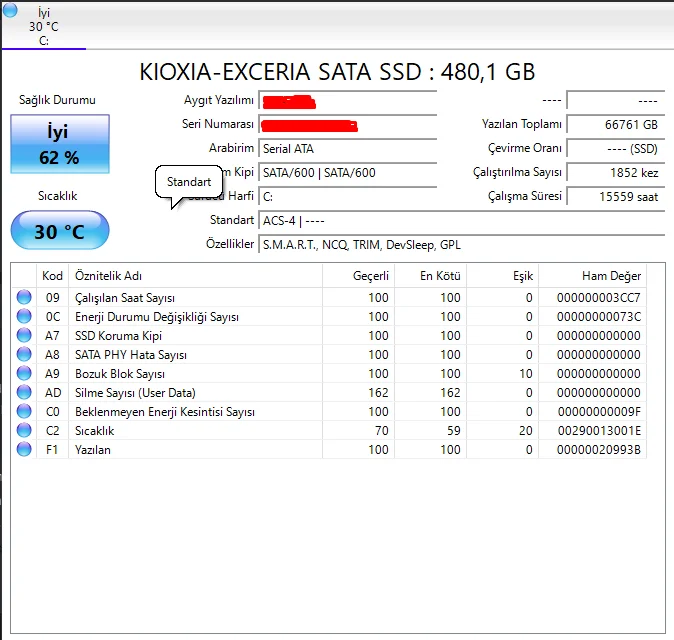Click the Yazılan Toplamı label
This screenshot has width=674, height=640.
click(x=521, y=124)
